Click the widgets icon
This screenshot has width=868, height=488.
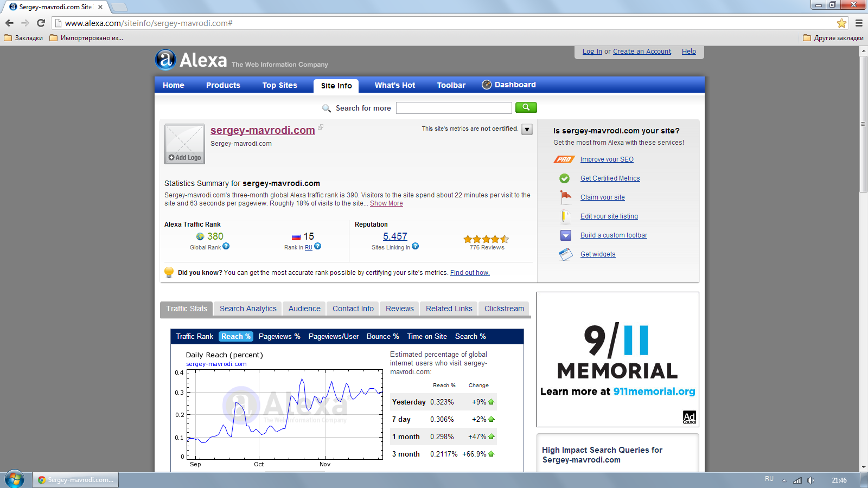(x=566, y=254)
